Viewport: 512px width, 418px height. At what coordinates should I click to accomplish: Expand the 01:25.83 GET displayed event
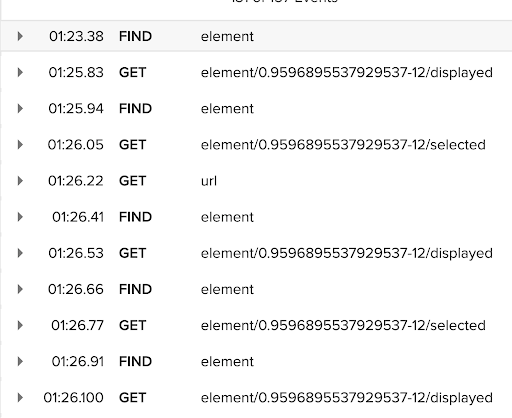tap(20, 72)
